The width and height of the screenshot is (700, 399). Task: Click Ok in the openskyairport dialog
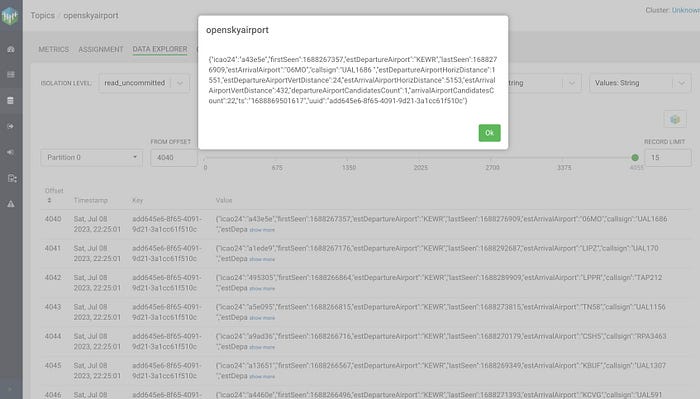coord(489,133)
